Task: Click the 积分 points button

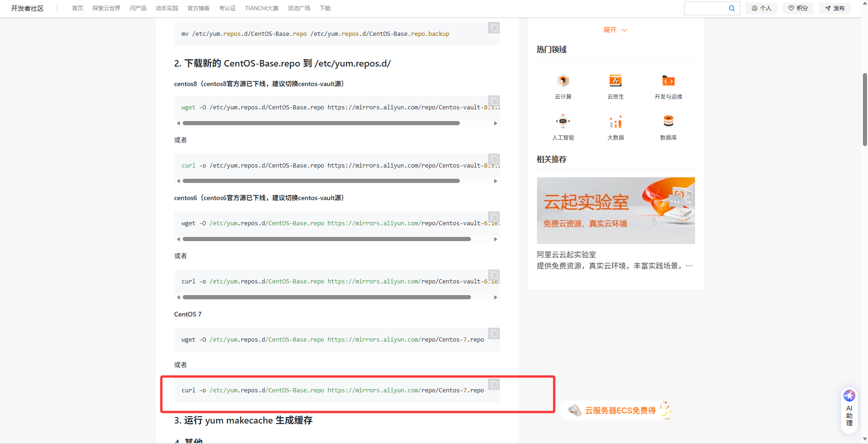Action: 798,8
